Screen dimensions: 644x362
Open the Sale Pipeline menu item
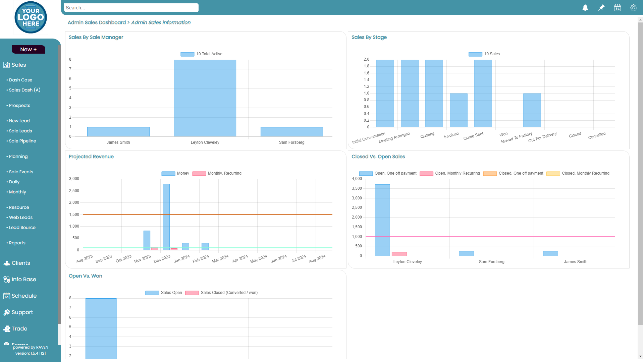(22, 141)
